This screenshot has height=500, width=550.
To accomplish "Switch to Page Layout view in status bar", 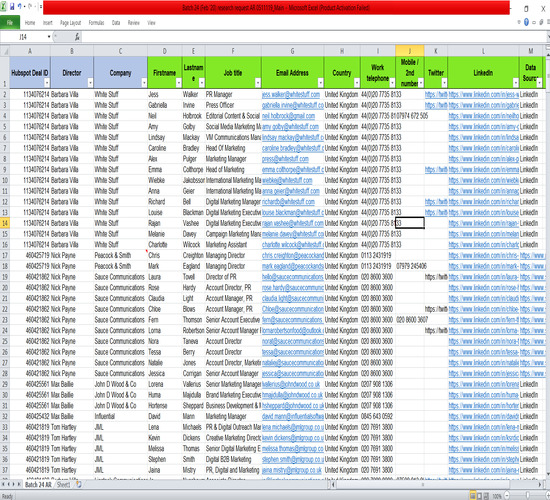I will point(479,496).
